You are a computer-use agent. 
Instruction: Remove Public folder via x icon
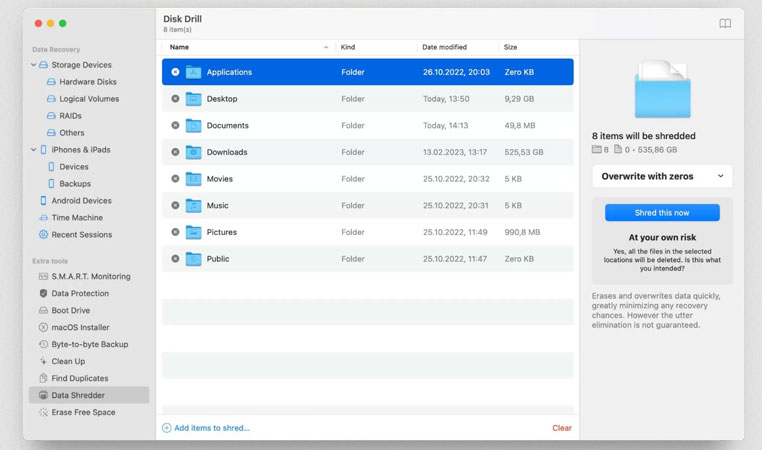(x=175, y=259)
